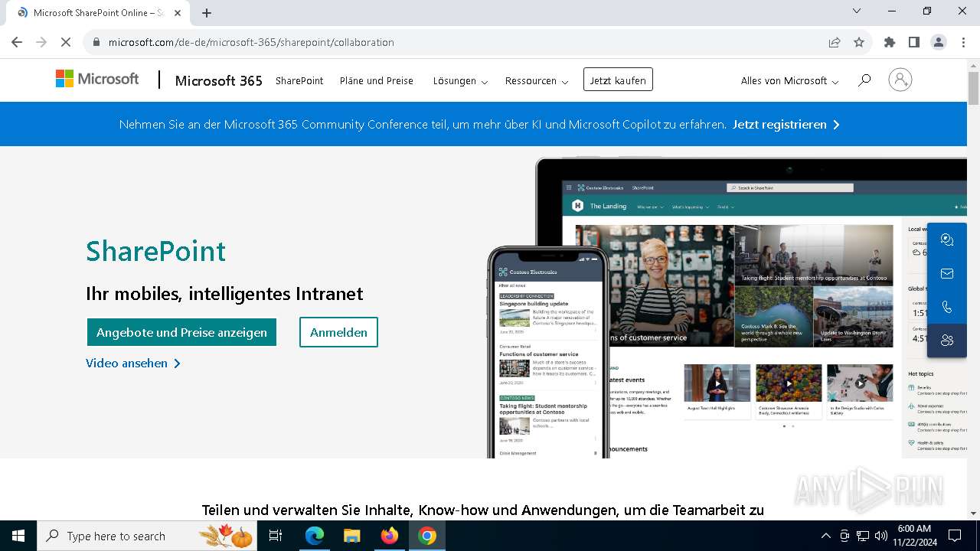This screenshot has height=551, width=980.
Task: Open the site search magnifier icon
Action: click(864, 80)
